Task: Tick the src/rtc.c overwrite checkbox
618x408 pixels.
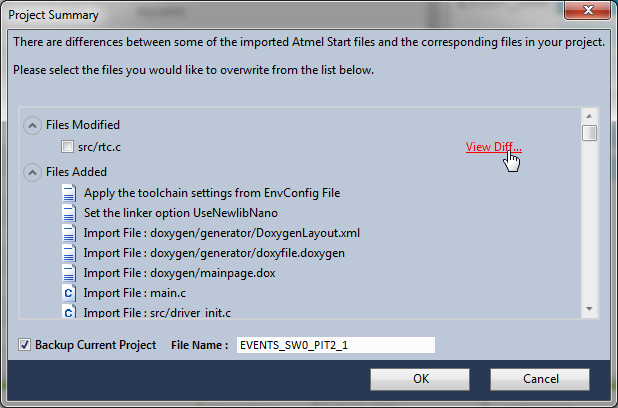Action: point(67,147)
